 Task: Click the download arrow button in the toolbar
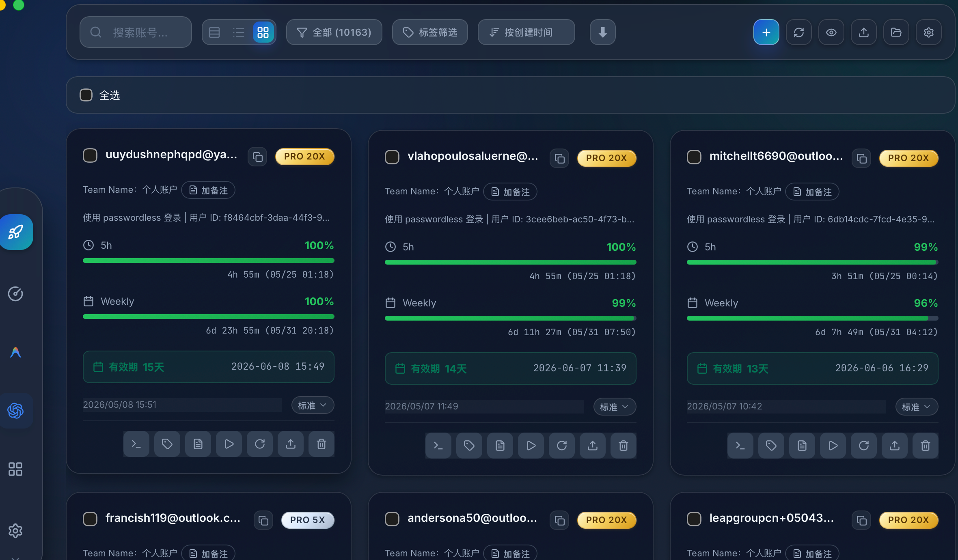pos(602,32)
